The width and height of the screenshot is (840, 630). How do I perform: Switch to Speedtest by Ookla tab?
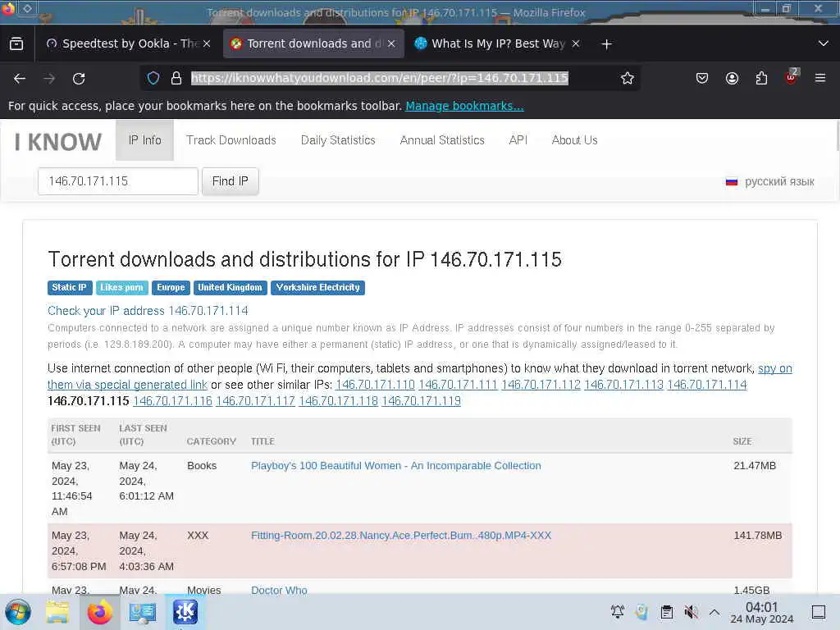128,43
